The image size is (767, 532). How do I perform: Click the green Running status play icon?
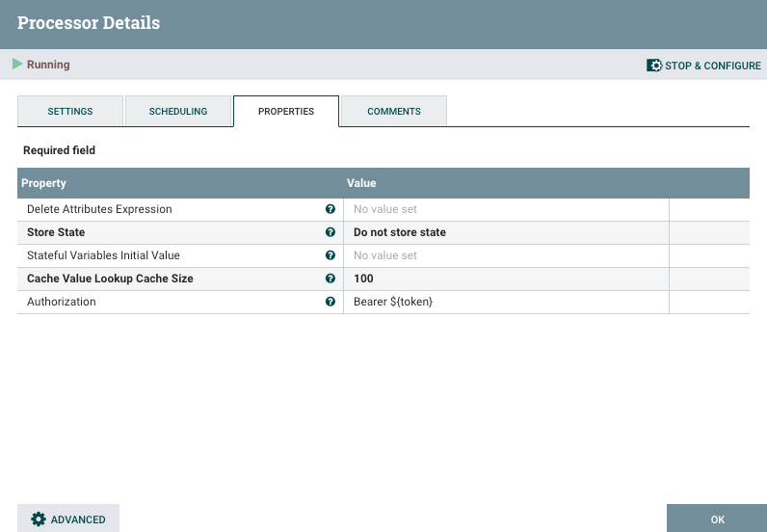[17, 65]
